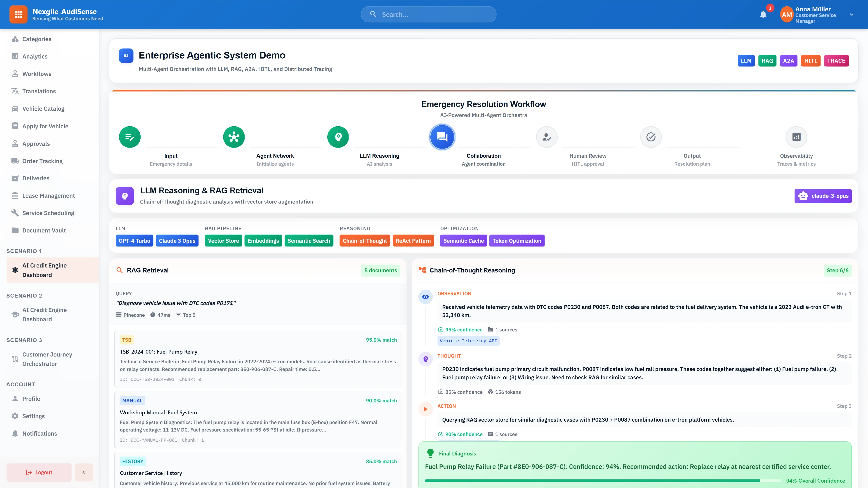Screen dimensions: 868x488
Task: Collapse the sidebar with the chevron button
Action: click(x=84, y=472)
